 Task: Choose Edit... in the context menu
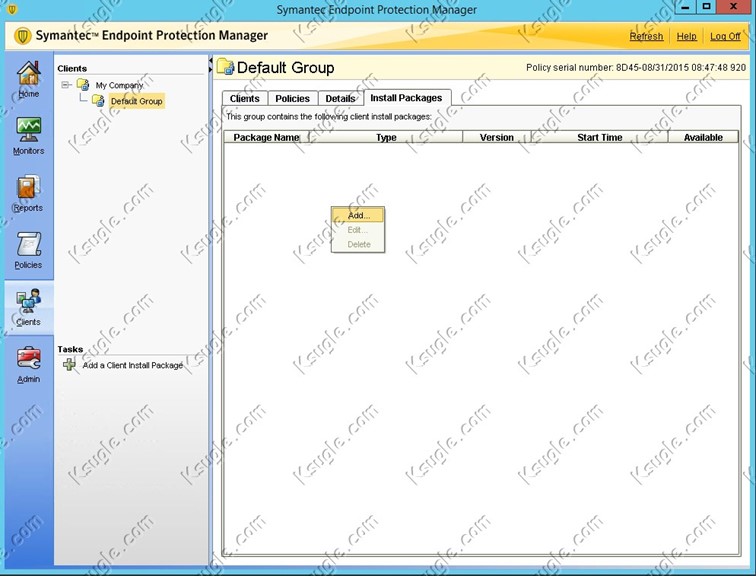coord(358,230)
